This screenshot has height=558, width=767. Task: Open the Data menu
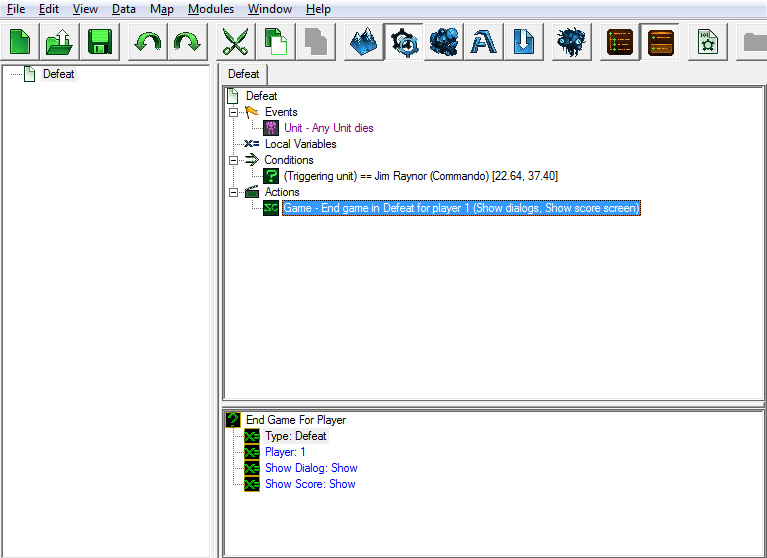[x=124, y=9]
